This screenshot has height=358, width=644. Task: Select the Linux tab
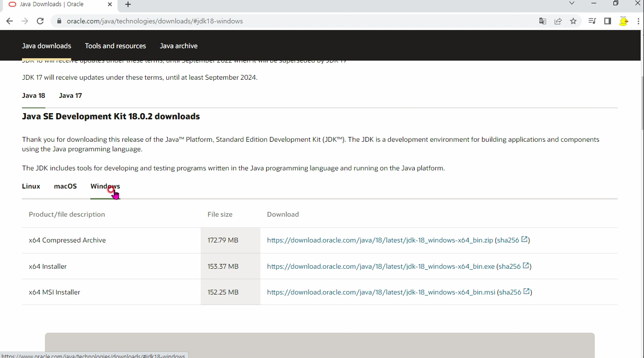click(x=31, y=186)
